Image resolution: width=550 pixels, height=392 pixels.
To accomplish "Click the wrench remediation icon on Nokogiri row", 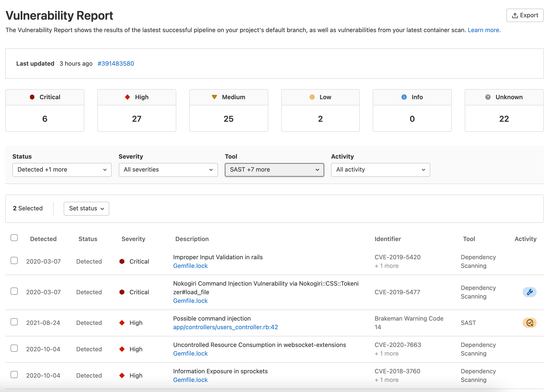I will (x=529, y=292).
